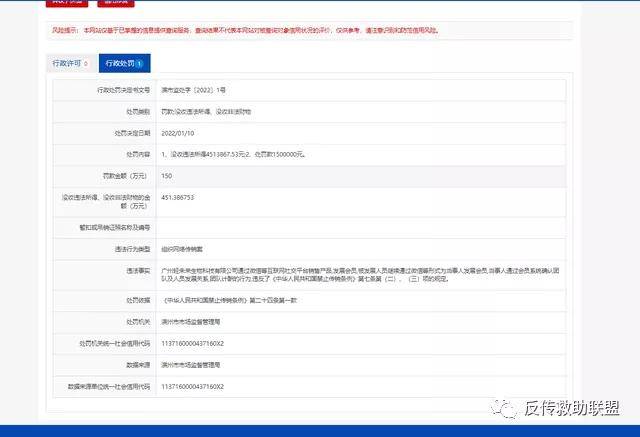Select the 行政处罚 tab
640x437 pixels.
(x=124, y=63)
